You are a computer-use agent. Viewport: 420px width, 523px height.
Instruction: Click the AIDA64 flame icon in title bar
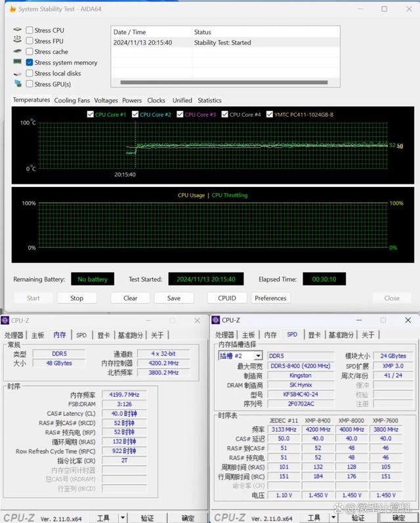pyautogui.click(x=12, y=9)
